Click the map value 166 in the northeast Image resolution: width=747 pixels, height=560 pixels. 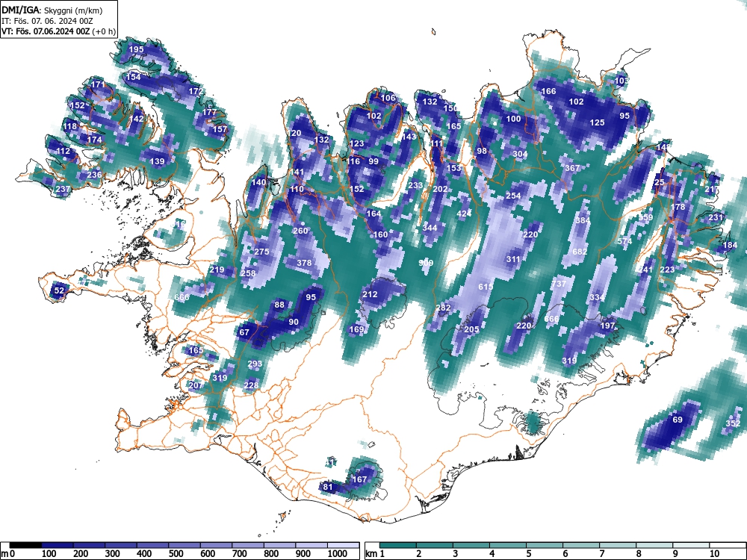pyautogui.click(x=549, y=91)
